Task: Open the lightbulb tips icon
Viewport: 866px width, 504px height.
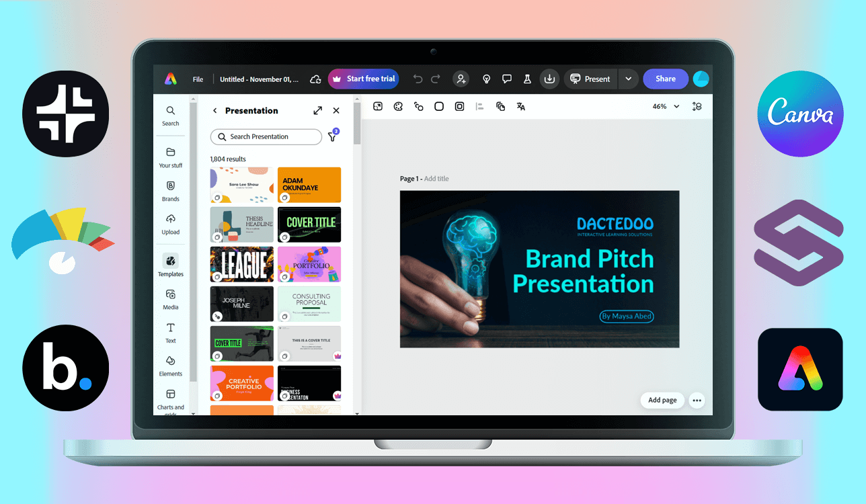Action: tap(487, 79)
